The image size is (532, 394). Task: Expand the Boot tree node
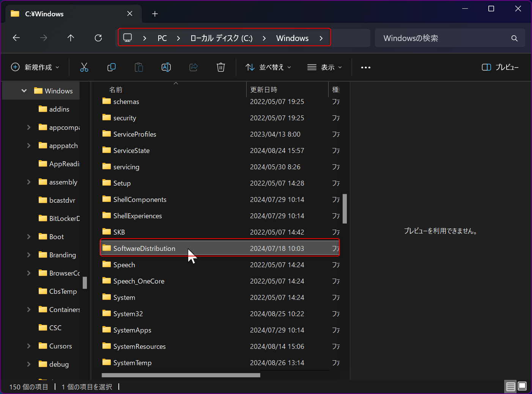click(29, 236)
